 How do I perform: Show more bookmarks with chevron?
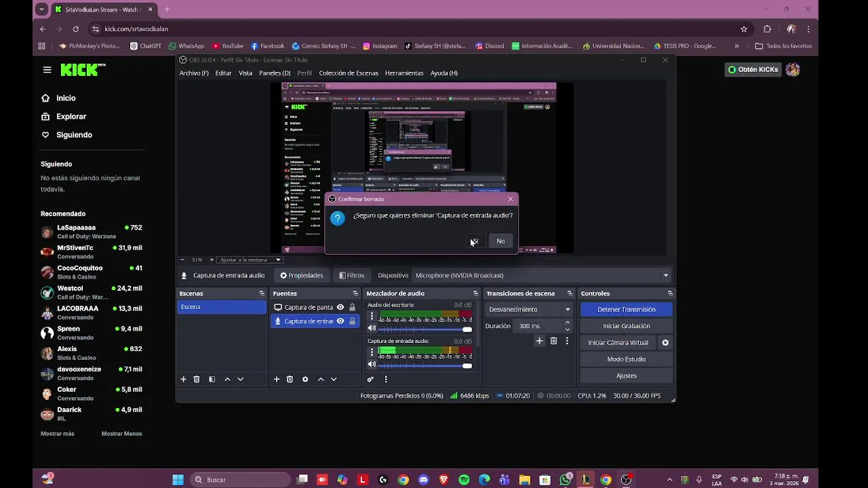click(x=736, y=46)
